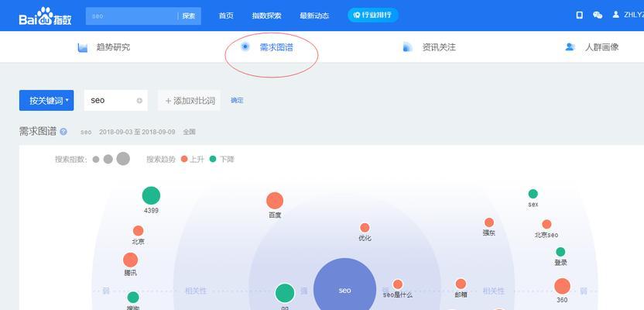Select the 搜狗 green bubble

pyautogui.click(x=133, y=298)
